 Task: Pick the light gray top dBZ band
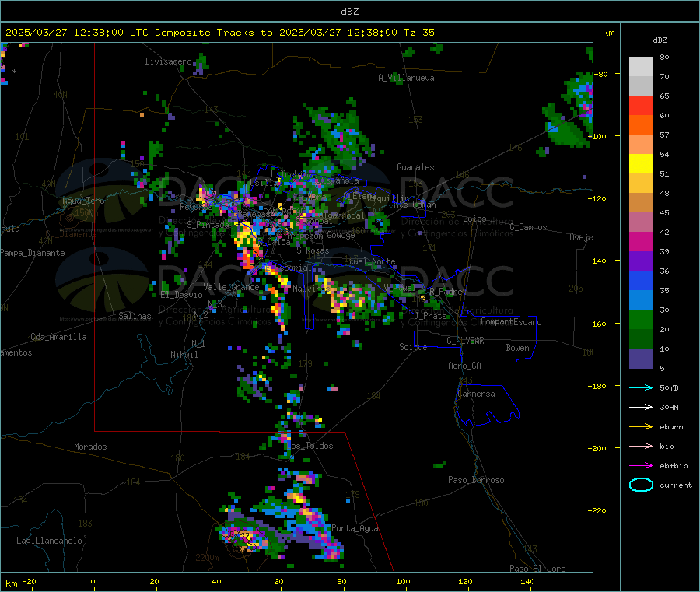641,67
